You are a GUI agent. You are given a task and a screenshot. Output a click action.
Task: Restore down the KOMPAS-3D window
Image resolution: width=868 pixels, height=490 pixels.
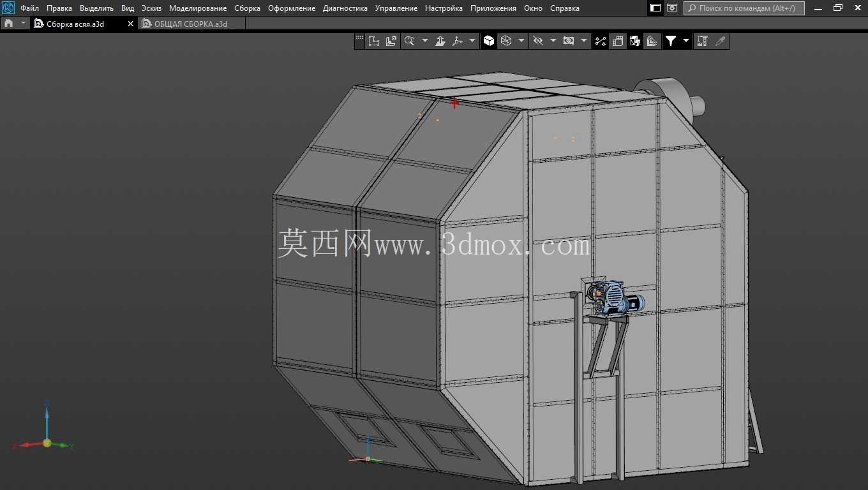click(838, 8)
